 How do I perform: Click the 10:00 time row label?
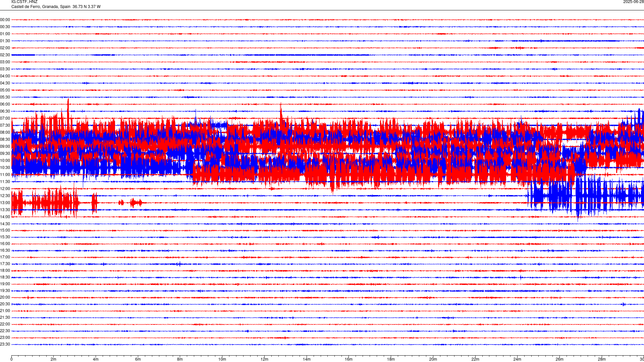coord(5,161)
